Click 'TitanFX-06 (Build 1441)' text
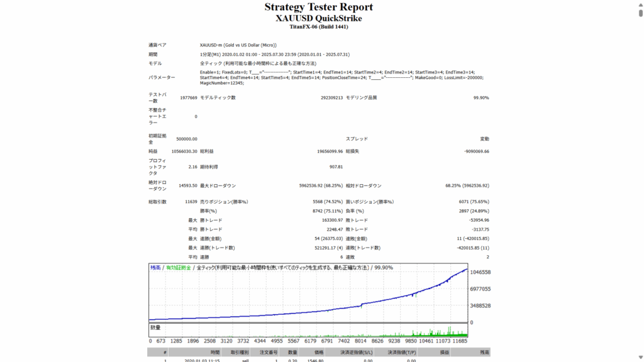 [319, 26]
